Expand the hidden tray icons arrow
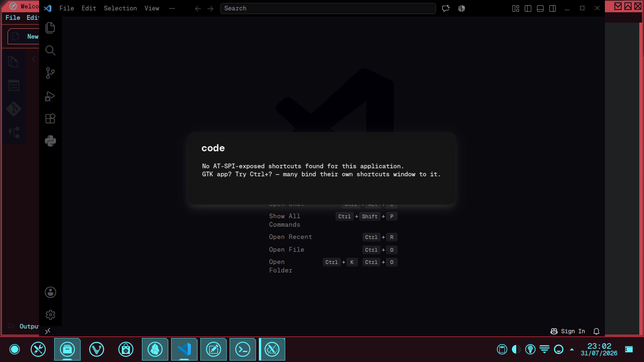This screenshot has height=362, width=644. [572, 349]
